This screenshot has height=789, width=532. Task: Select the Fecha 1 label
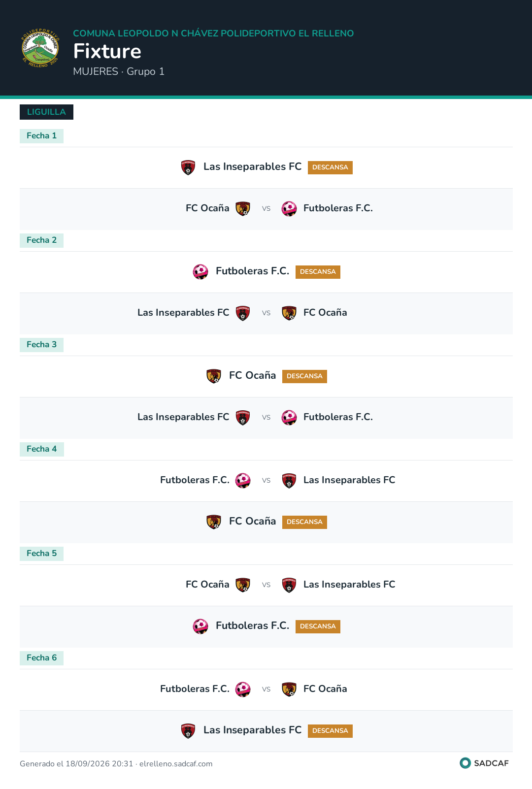41,136
